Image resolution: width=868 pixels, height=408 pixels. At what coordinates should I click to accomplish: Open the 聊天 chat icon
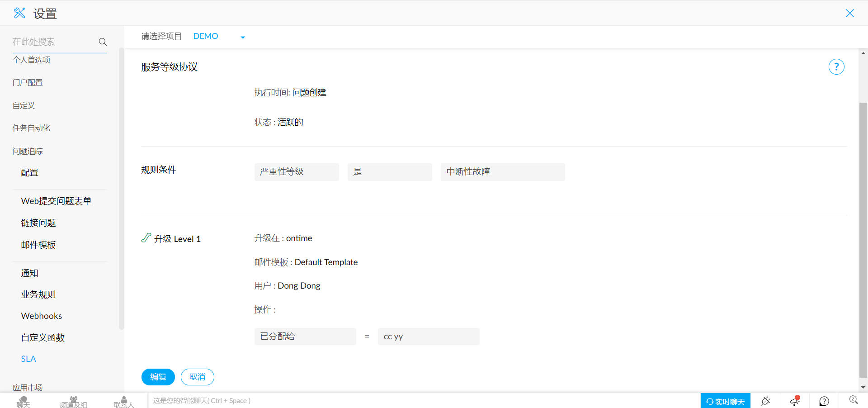click(23, 402)
